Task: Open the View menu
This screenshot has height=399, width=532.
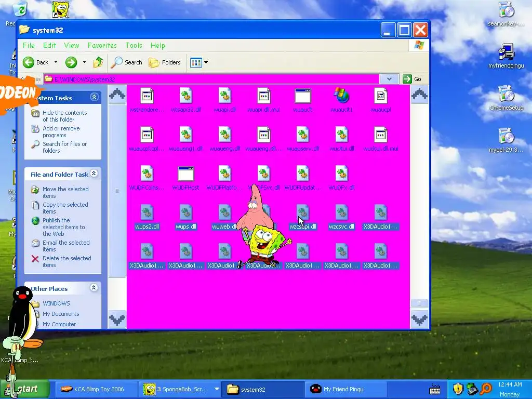Action: [x=71, y=45]
